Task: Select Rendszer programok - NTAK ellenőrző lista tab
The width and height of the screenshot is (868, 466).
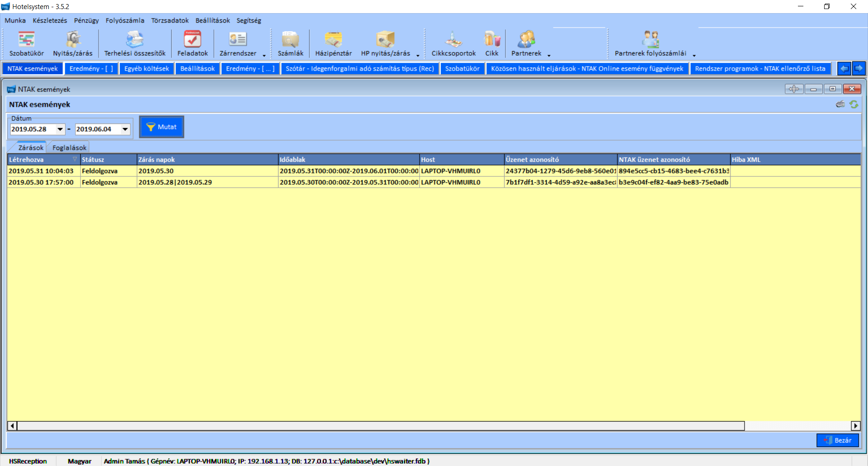Action: point(760,69)
